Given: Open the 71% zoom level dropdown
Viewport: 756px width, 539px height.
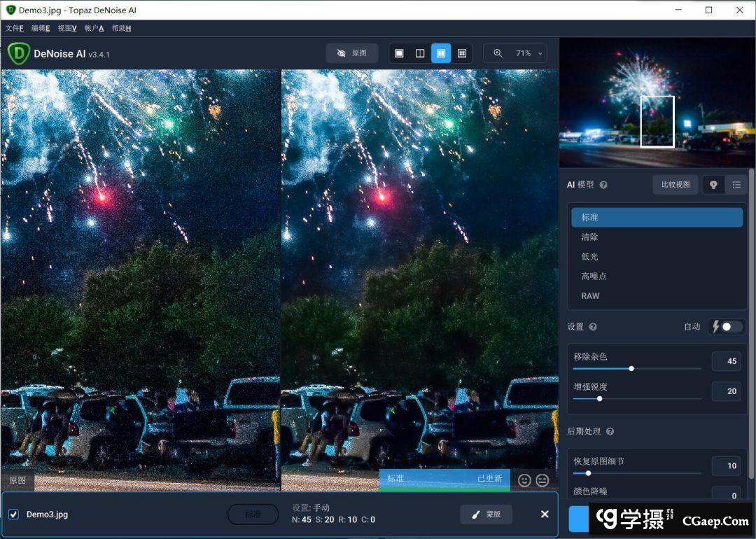Looking at the screenshot, I should [530, 53].
